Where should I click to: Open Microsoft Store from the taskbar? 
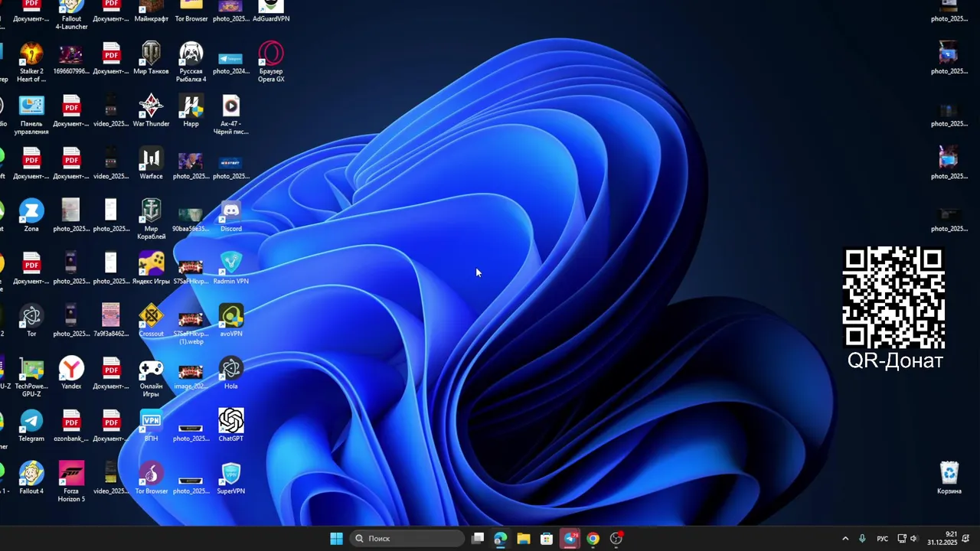click(547, 539)
